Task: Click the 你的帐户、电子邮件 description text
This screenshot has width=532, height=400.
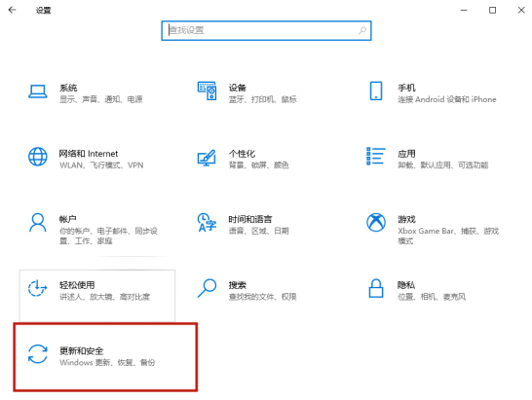Action: point(108,236)
